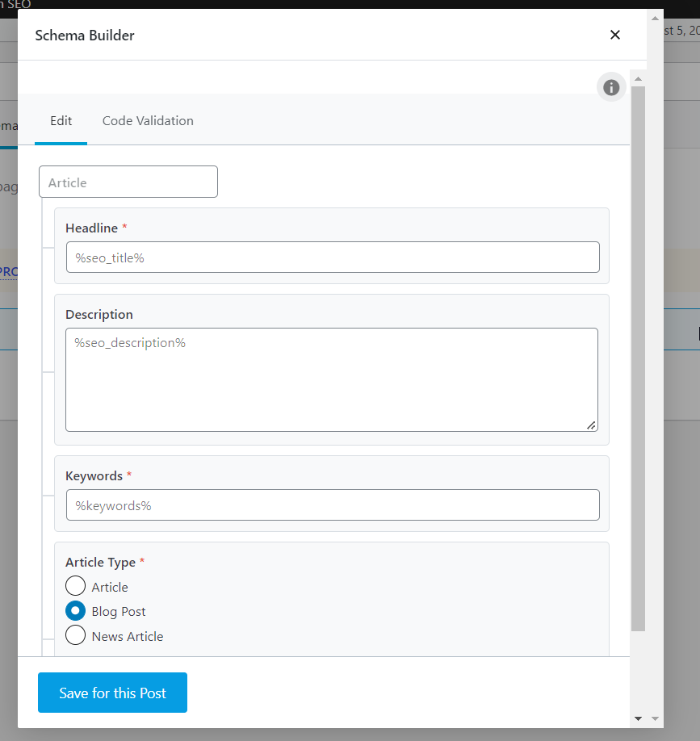Click the info icon in Schema Builder
The width and height of the screenshot is (700, 741).
coord(611,87)
